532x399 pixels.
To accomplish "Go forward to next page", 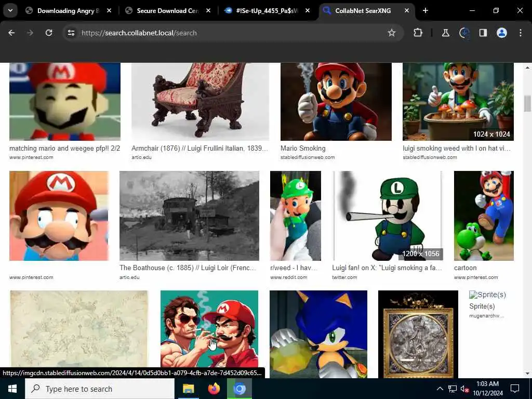I will coord(30,33).
